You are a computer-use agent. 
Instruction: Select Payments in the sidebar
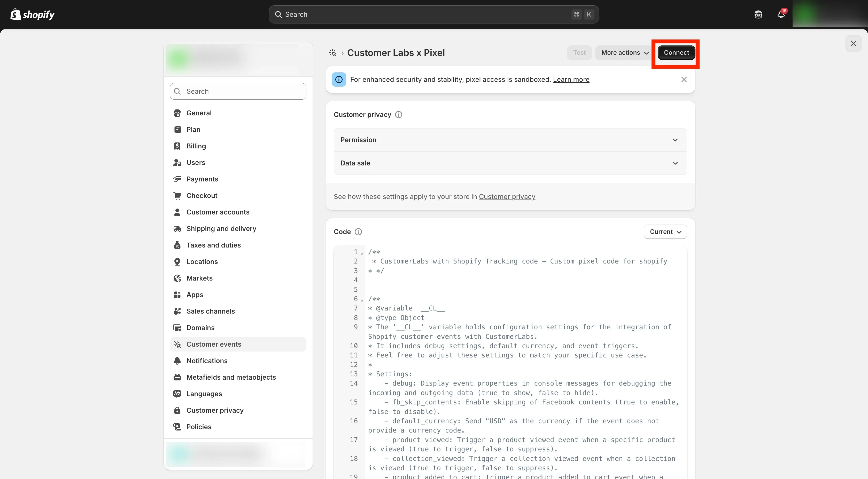(238, 179)
